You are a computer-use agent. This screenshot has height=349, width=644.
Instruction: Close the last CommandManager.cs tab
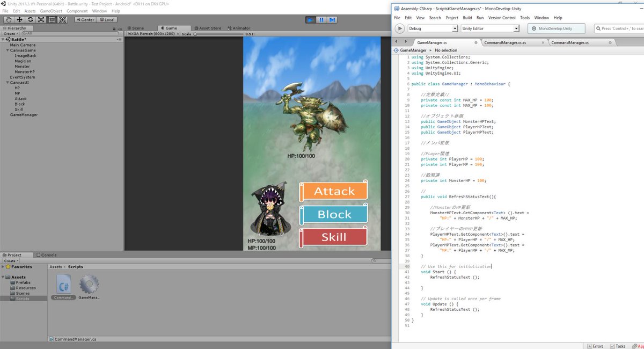609,42
